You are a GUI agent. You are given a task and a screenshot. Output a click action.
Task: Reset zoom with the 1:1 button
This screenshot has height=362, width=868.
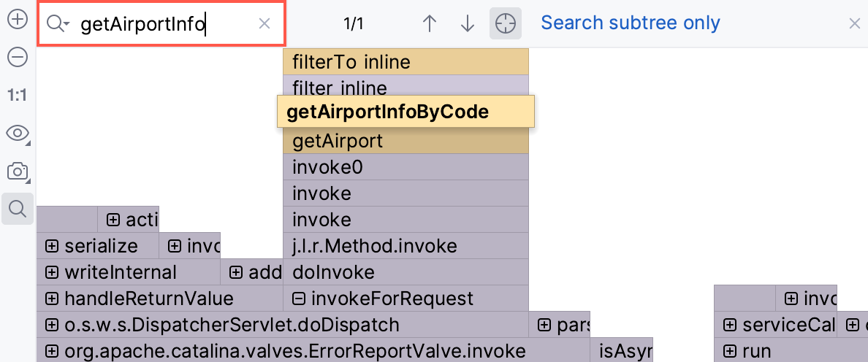tap(17, 95)
